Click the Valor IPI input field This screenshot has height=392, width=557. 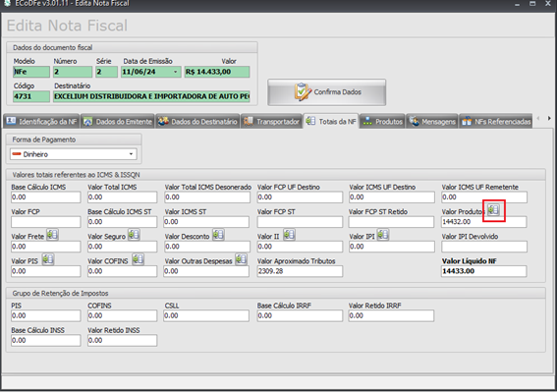click(391, 247)
